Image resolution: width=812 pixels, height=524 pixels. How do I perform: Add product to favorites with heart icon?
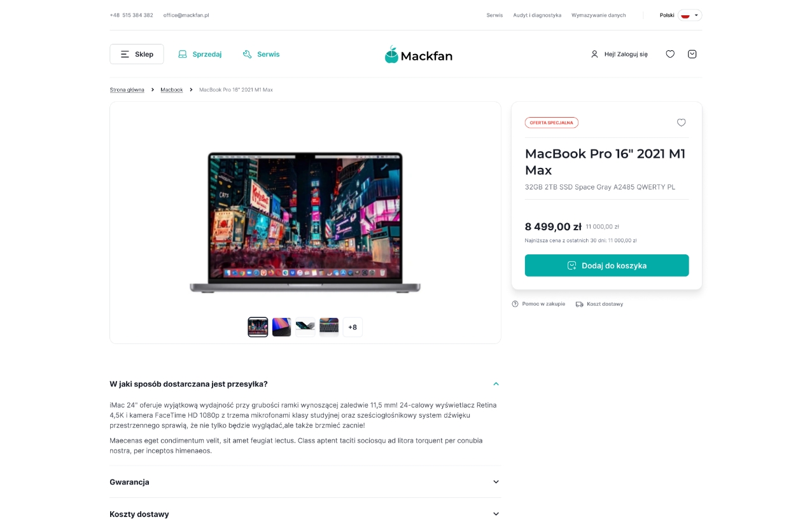coord(681,123)
